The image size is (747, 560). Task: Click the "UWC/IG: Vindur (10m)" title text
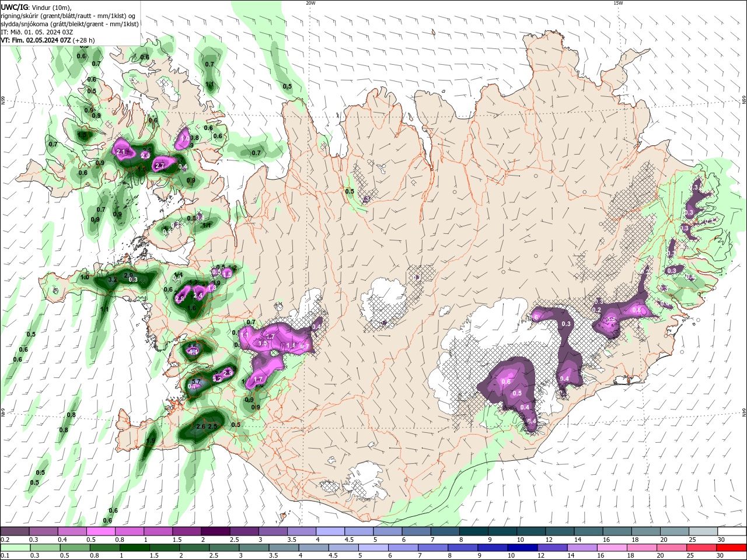point(36,7)
